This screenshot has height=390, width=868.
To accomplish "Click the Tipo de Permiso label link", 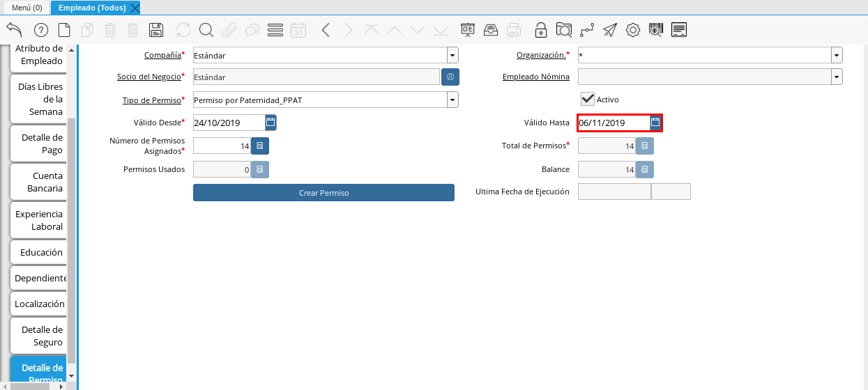I will [x=151, y=100].
